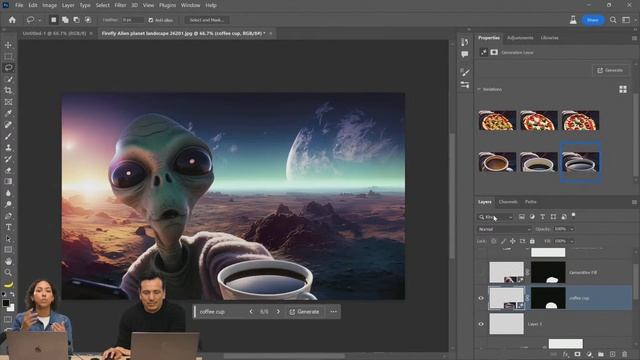Screen dimensions: 640x360
Task: Delete layer using trash icon
Action: point(624,354)
